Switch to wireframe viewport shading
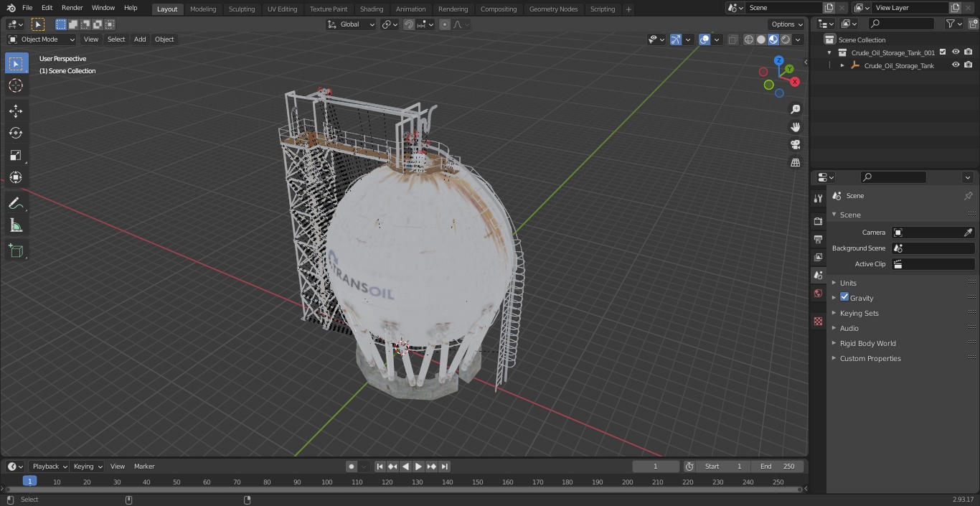The image size is (980, 506). click(749, 39)
